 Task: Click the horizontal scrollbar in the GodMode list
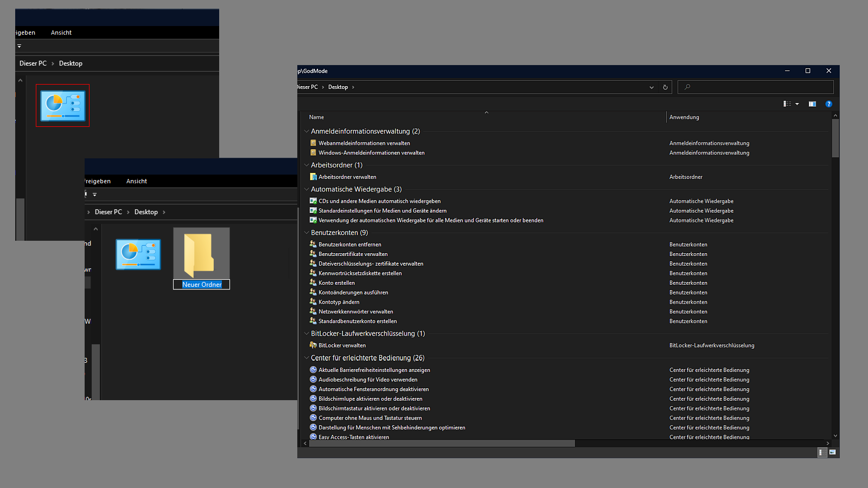(442, 444)
